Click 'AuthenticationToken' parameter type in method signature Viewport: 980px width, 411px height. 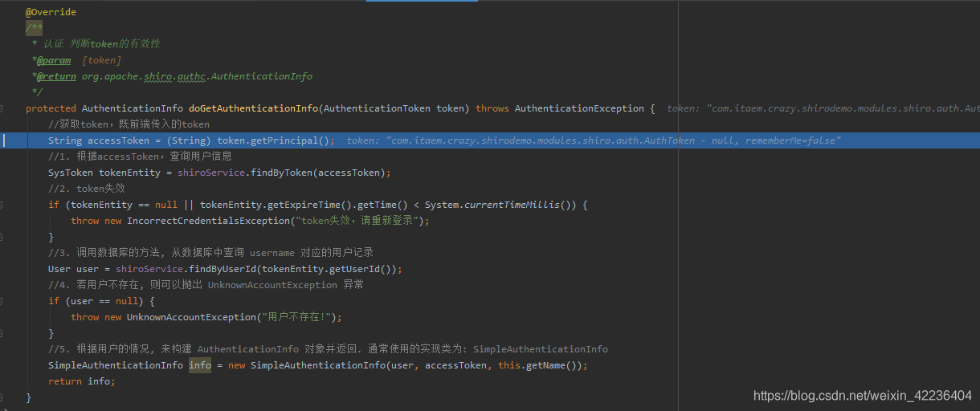(x=377, y=108)
